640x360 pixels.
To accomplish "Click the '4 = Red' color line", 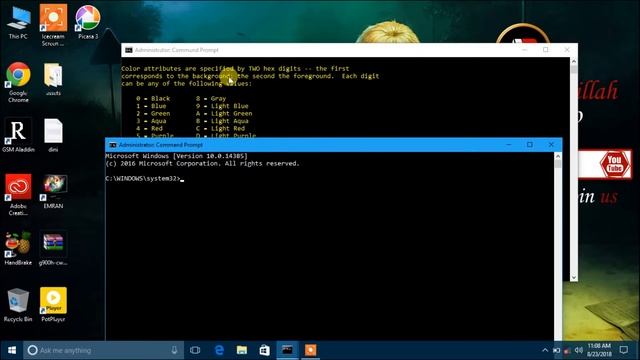I will tap(149, 128).
